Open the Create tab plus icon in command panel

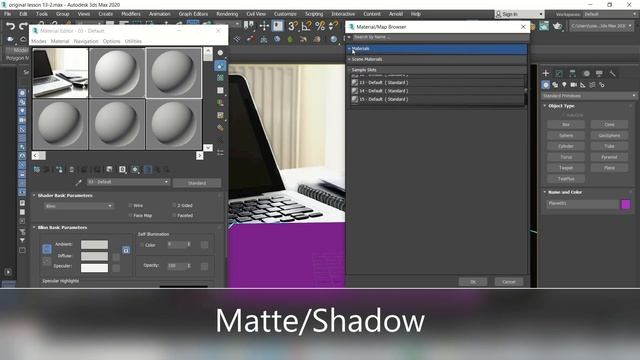546,73
